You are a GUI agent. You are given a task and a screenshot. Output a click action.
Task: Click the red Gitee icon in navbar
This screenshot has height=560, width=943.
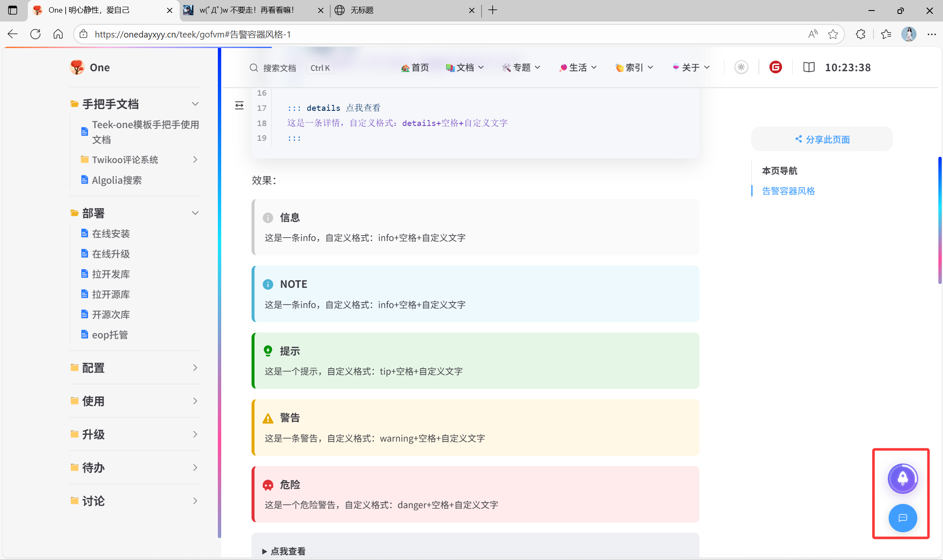pyautogui.click(x=775, y=67)
